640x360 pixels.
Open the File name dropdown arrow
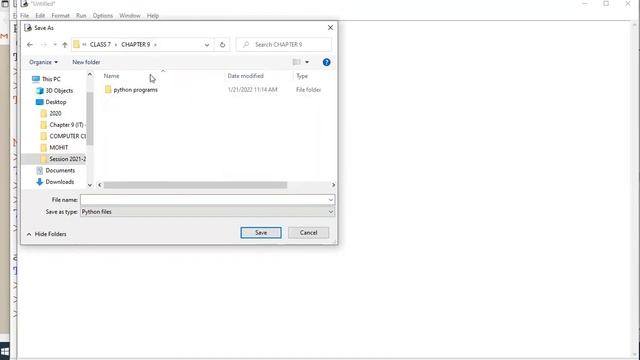[x=331, y=200]
